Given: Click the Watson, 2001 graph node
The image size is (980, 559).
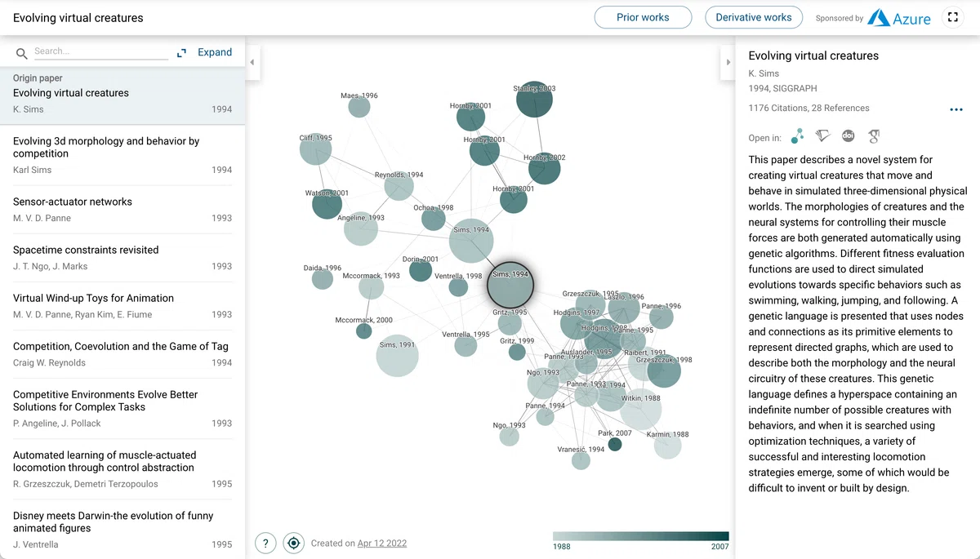Looking at the screenshot, I should pyautogui.click(x=327, y=204).
